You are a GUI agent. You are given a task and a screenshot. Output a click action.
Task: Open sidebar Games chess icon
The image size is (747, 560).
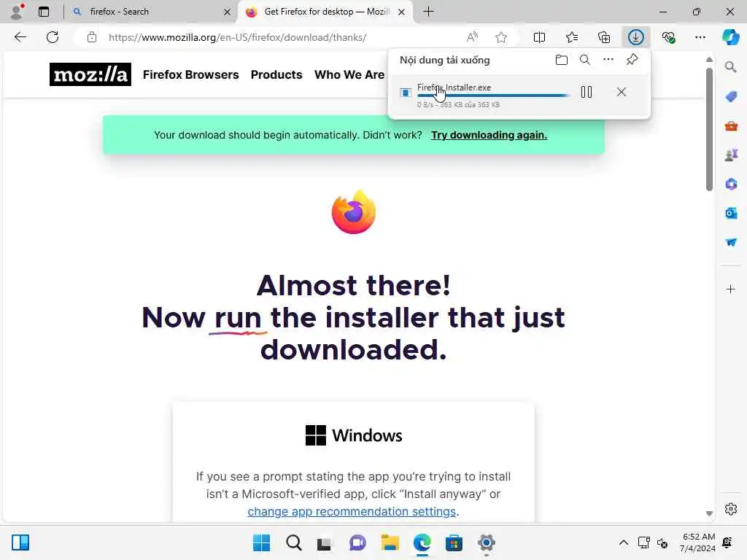coord(731,155)
